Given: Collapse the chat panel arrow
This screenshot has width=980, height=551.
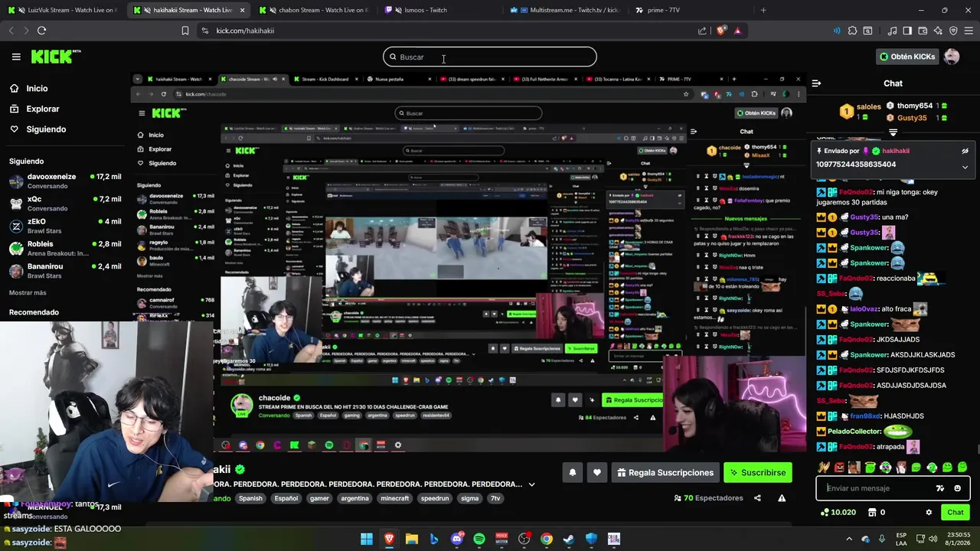Looking at the screenshot, I should tap(816, 83).
